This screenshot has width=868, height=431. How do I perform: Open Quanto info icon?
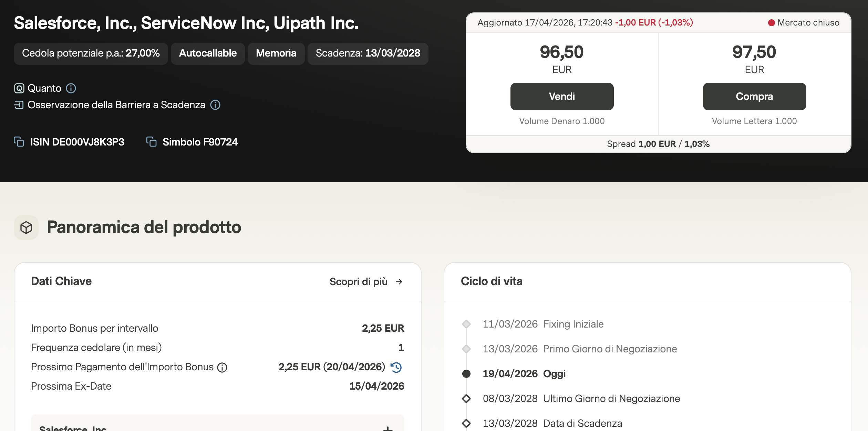(x=71, y=88)
